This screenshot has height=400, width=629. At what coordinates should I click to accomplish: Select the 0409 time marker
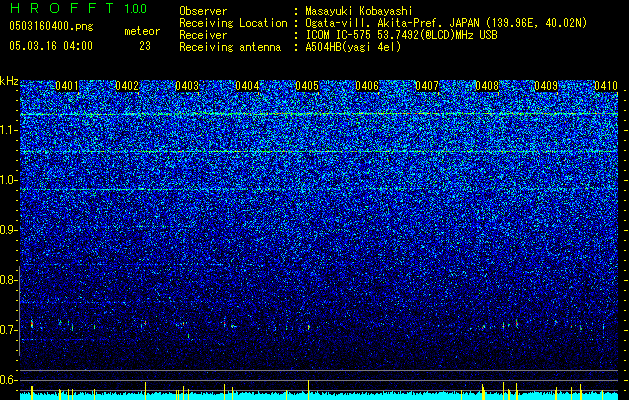tap(546, 86)
